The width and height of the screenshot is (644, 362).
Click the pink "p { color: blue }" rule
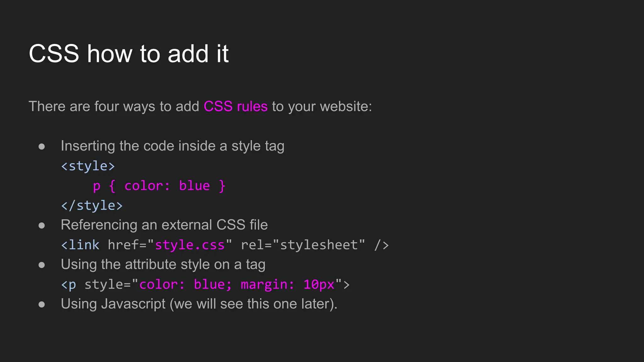[159, 186]
